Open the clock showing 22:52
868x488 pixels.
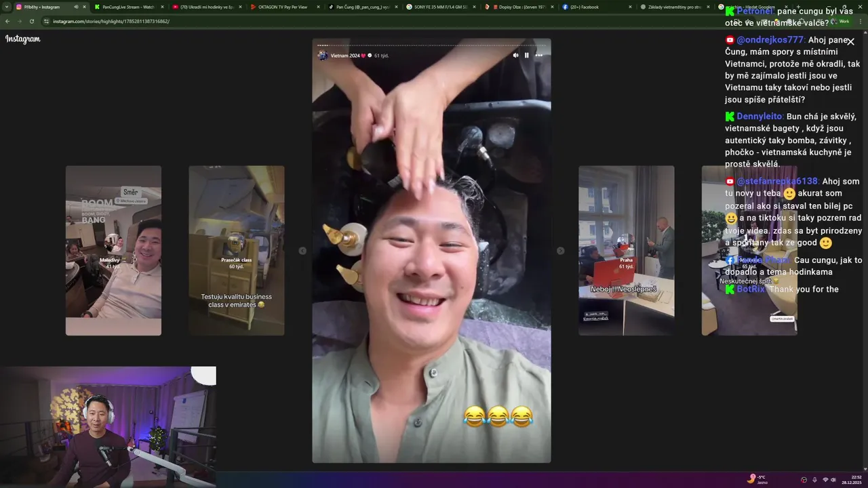[x=852, y=479]
